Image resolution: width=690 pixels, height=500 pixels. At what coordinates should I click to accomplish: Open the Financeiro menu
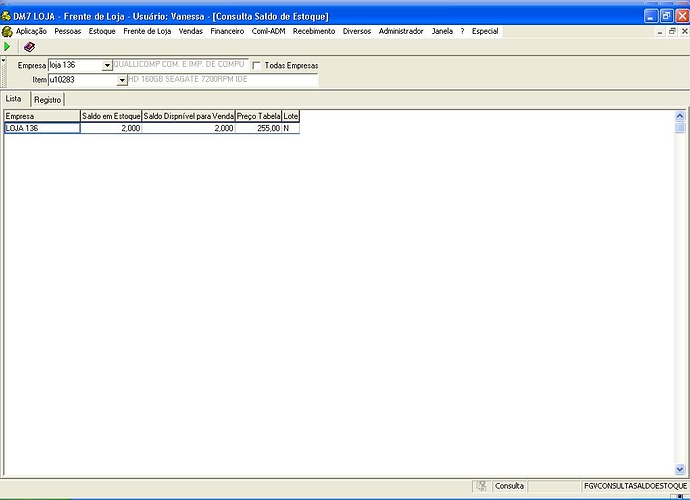227,31
